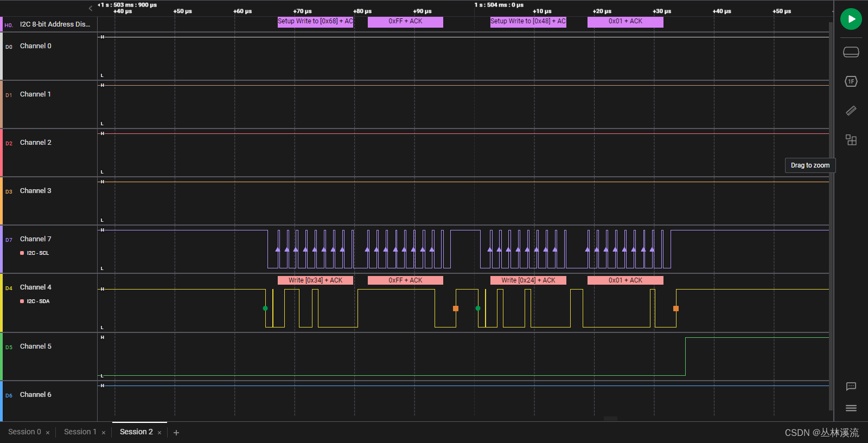Click the second green I2C start marker
Screen dimensions: 868x443
tap(478, 309)
